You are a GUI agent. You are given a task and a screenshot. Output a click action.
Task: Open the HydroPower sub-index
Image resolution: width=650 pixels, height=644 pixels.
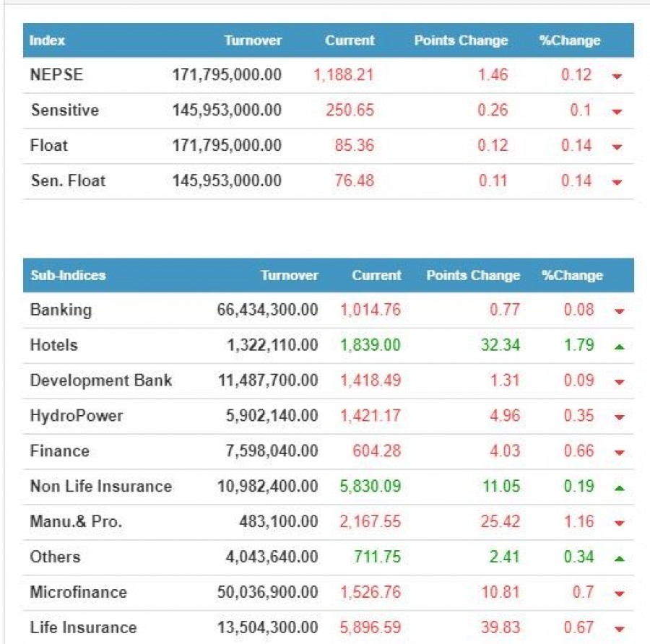click(x=77, y=416)
